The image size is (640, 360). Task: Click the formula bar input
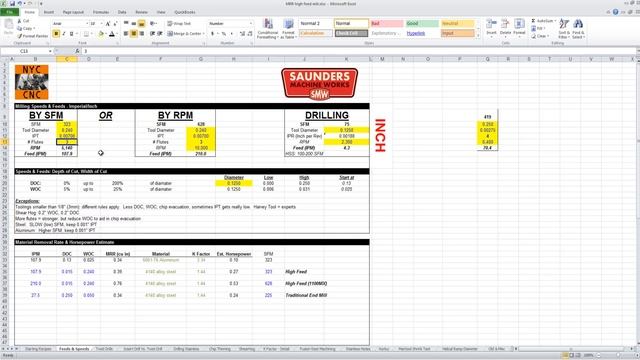click(359, 51)
